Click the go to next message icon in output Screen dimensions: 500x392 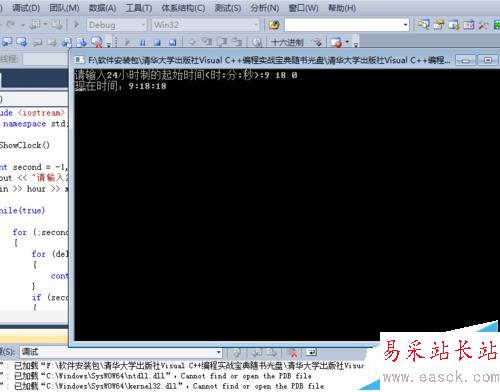(273, 352)
